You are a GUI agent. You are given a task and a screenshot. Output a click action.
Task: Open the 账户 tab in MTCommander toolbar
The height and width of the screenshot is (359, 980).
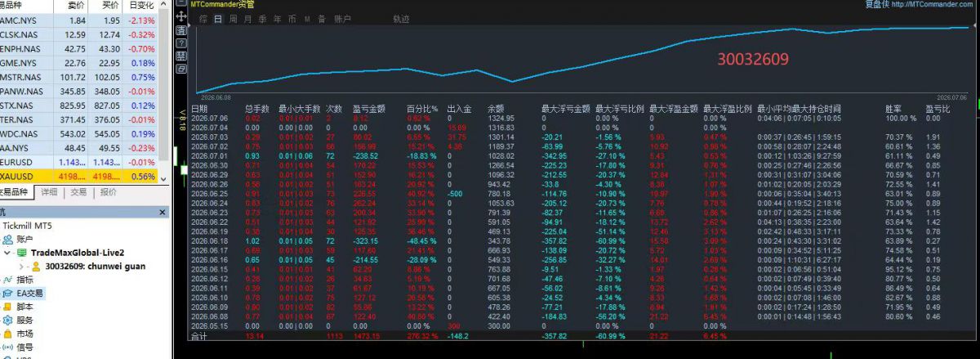tap(343, 19)
